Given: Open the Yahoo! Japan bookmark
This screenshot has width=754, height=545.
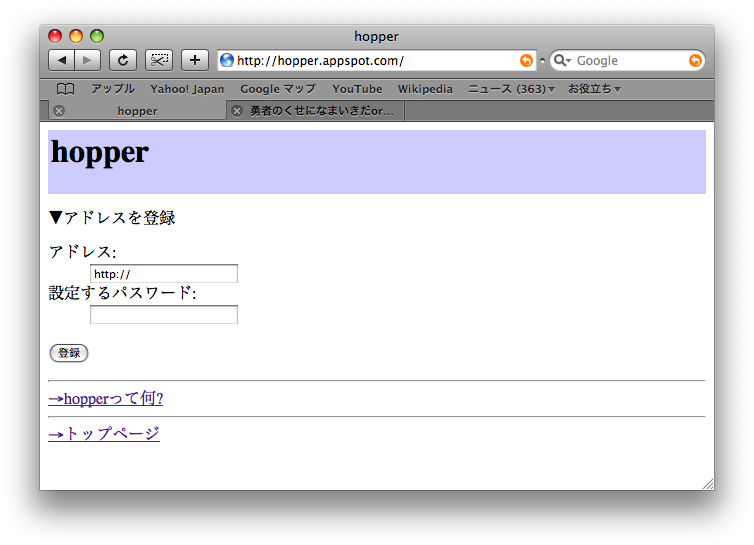Looking at the screenshot, I should (x=187, y=89).
